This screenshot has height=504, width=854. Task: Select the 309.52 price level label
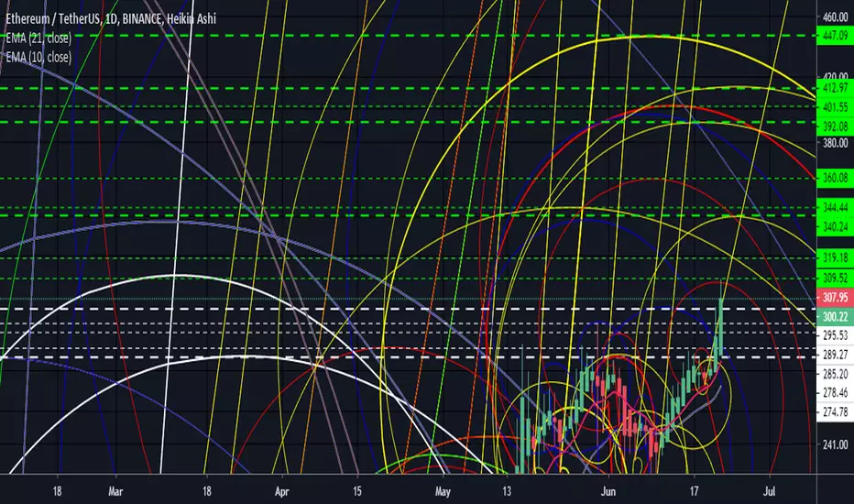[836, 279]
